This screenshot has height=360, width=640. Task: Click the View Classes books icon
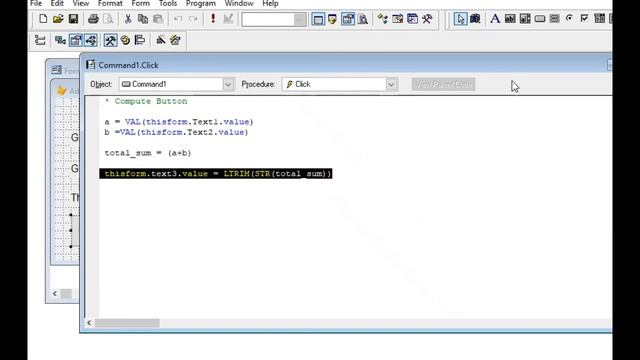pos(475,19)
